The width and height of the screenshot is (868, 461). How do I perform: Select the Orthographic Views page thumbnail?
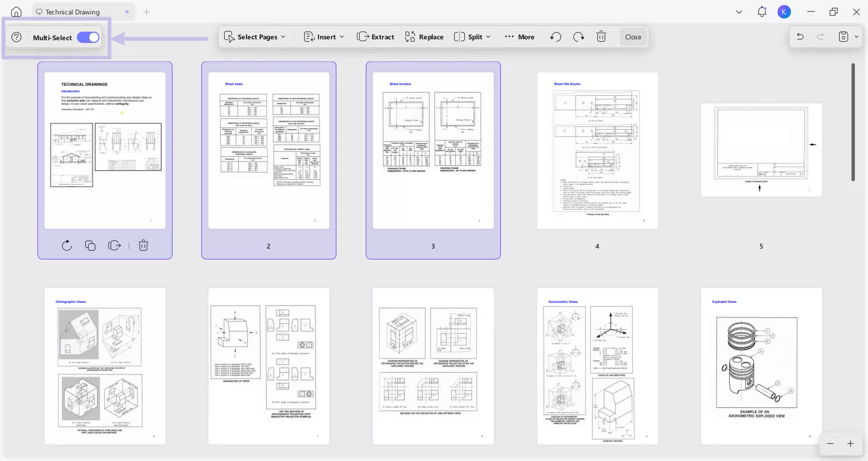(x=105, y=366)
